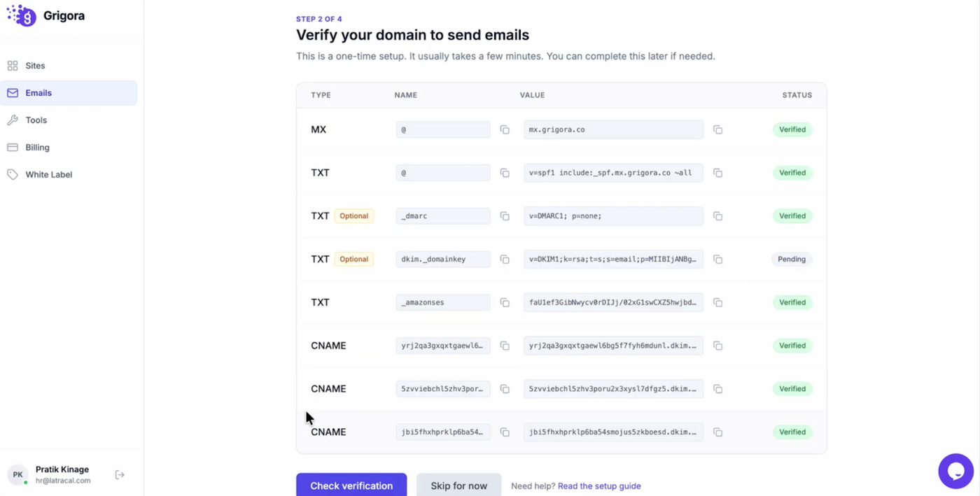Copy the mx.grigora.co MX value
This screenshot has width=980, height=496.
(717, 129)
